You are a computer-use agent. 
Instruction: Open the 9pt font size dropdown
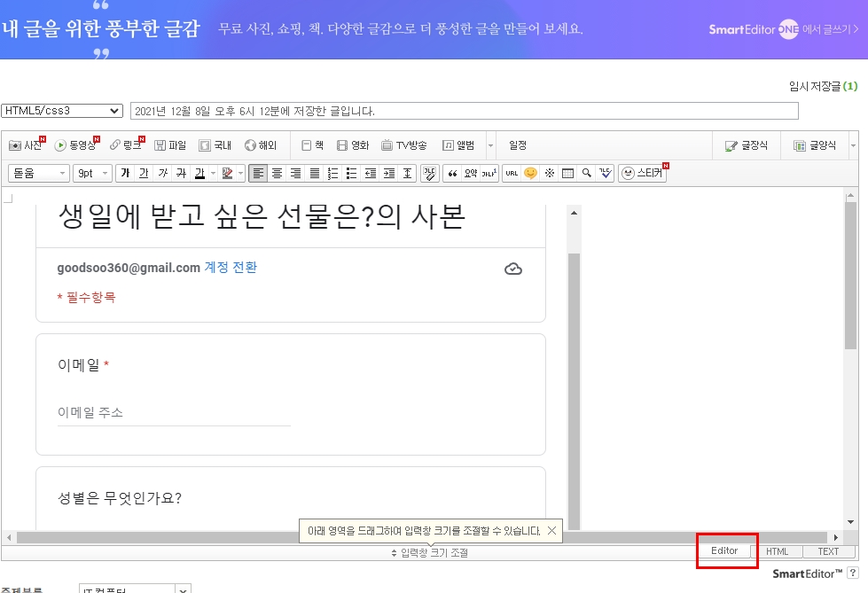coord(92,174)
